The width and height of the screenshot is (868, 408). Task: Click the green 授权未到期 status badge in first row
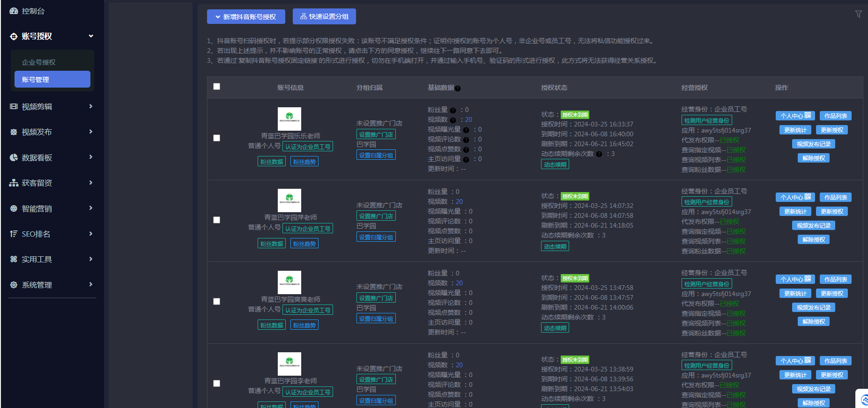tap(575, 115)
